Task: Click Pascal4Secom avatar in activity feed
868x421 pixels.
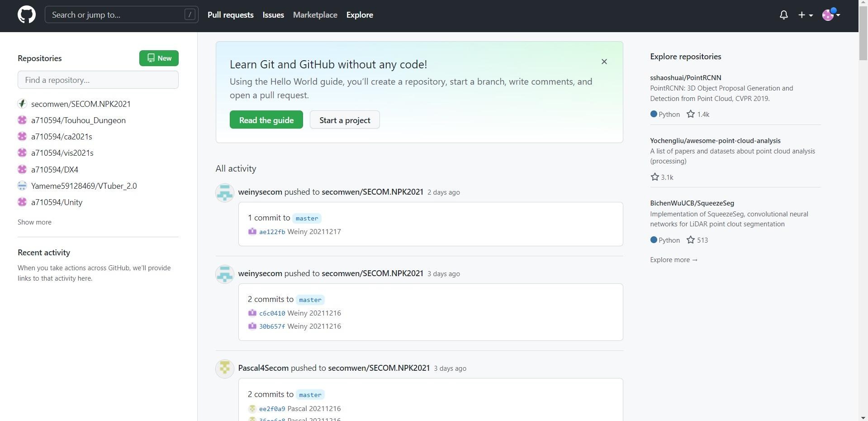Action: click(x=225, y=368)
